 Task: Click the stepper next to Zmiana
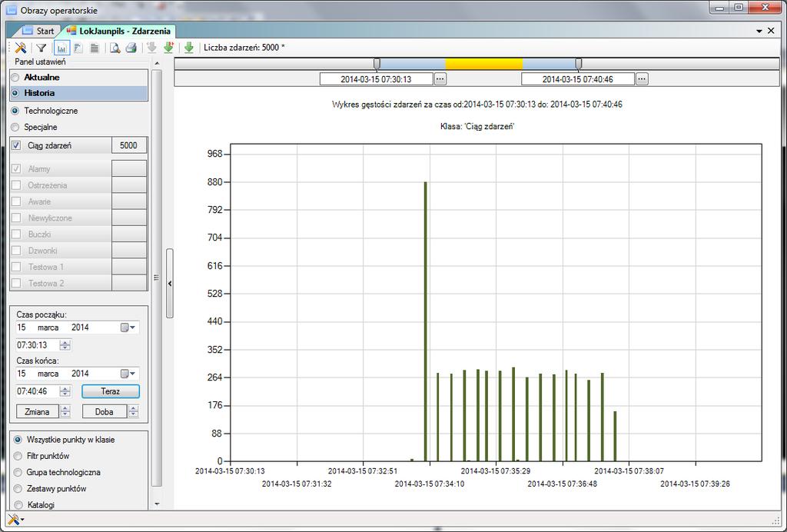coord(65,411)
